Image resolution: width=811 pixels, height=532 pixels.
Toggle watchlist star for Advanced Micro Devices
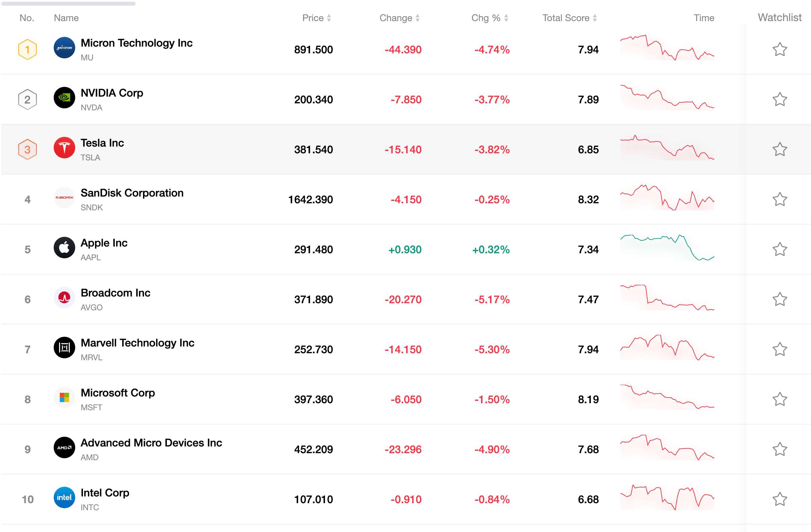tap(780, 449)
